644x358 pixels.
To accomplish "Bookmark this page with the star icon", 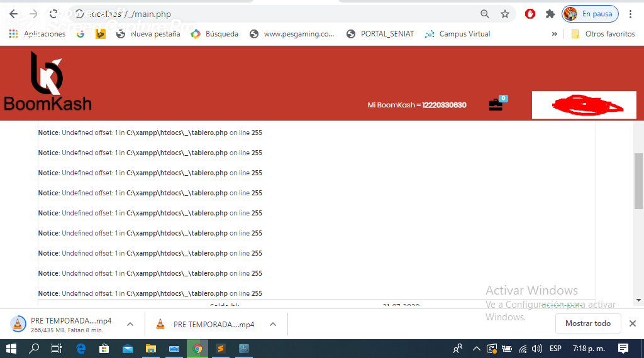I will pyautogui.click(x=505, y=14).
